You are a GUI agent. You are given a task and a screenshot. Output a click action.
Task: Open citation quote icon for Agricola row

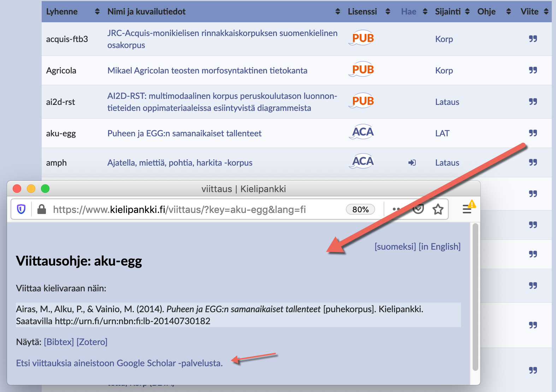pos(533,70)
